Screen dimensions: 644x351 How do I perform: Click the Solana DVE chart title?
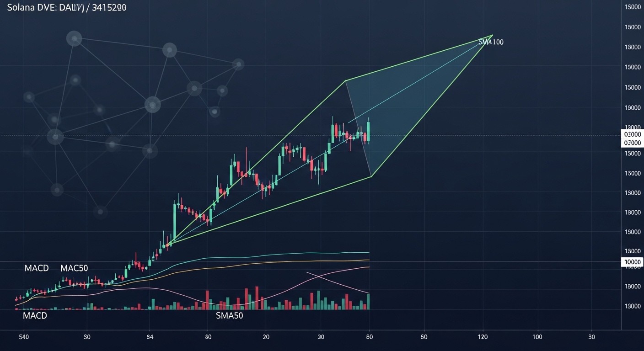point(67,8)
